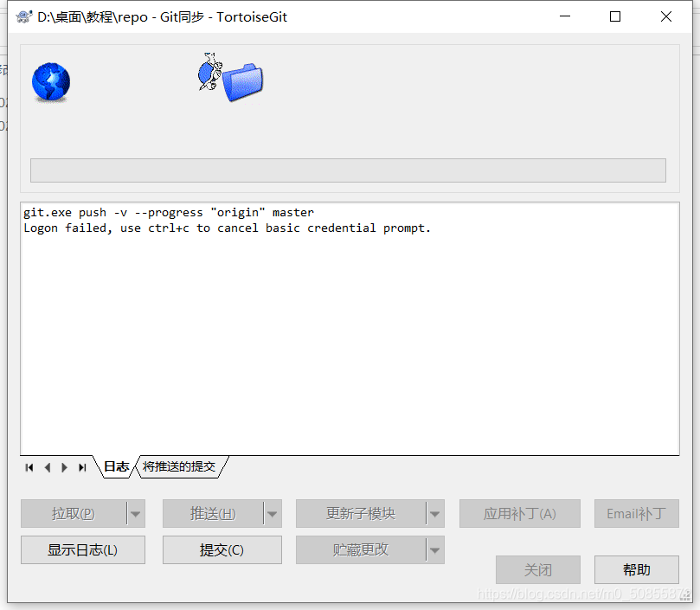
Task: Expand the 拉取(P) dropdown arrow
Action: 136,514
